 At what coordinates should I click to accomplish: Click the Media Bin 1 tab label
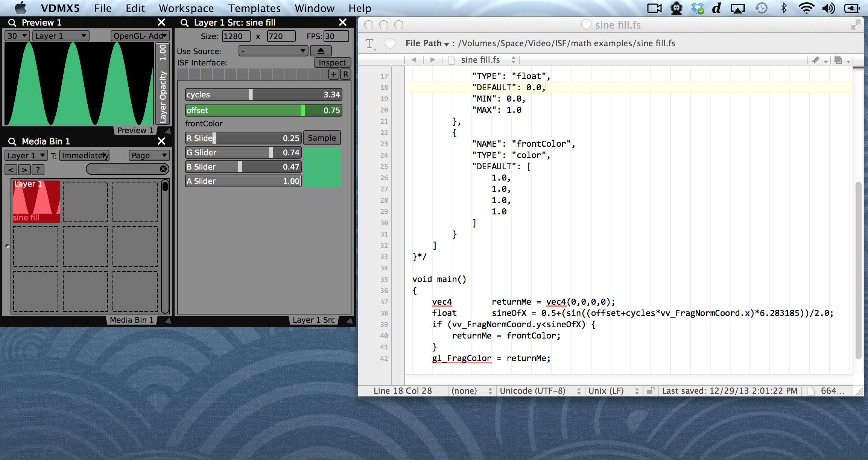pyautogui.click(x=131, y=320)
